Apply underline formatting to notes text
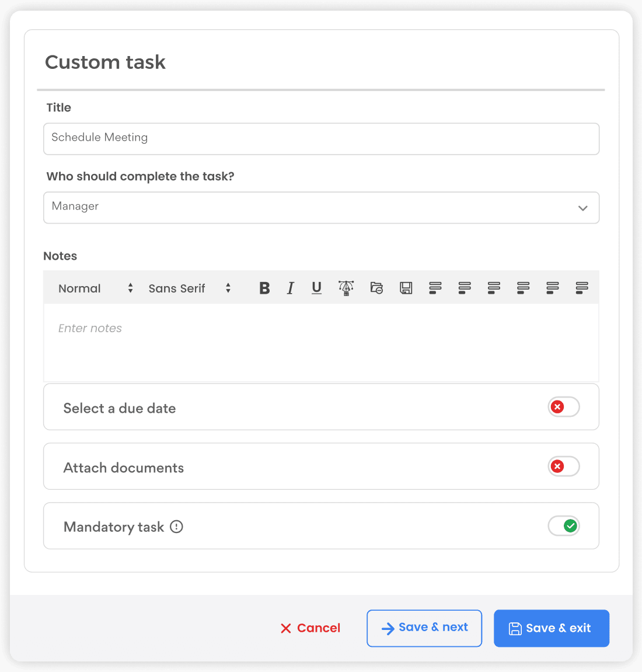This screenshot has height=672, width=642. tap(316, 288)
